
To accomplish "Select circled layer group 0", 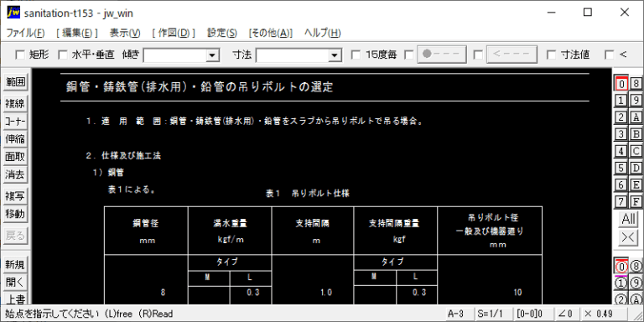I will (x=622, y=267).
